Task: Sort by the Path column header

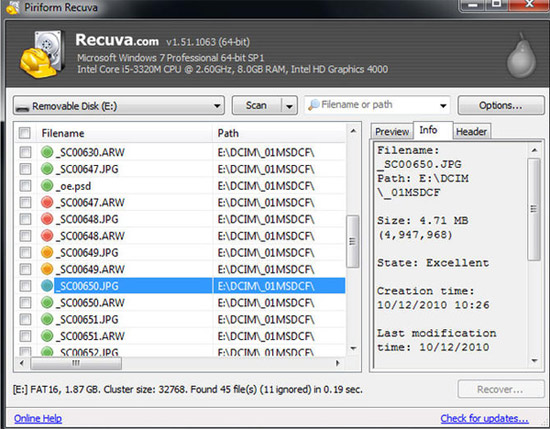Action: point(279,133)
